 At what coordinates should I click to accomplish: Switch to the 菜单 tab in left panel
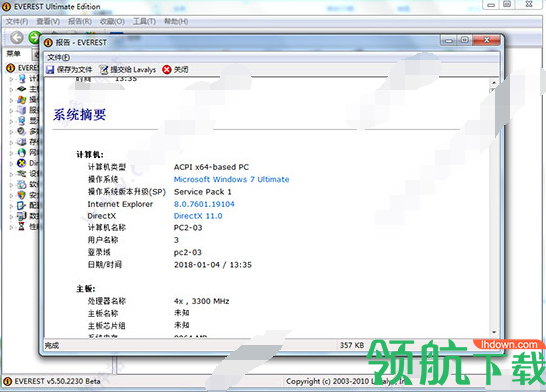(x=14, y=54)
